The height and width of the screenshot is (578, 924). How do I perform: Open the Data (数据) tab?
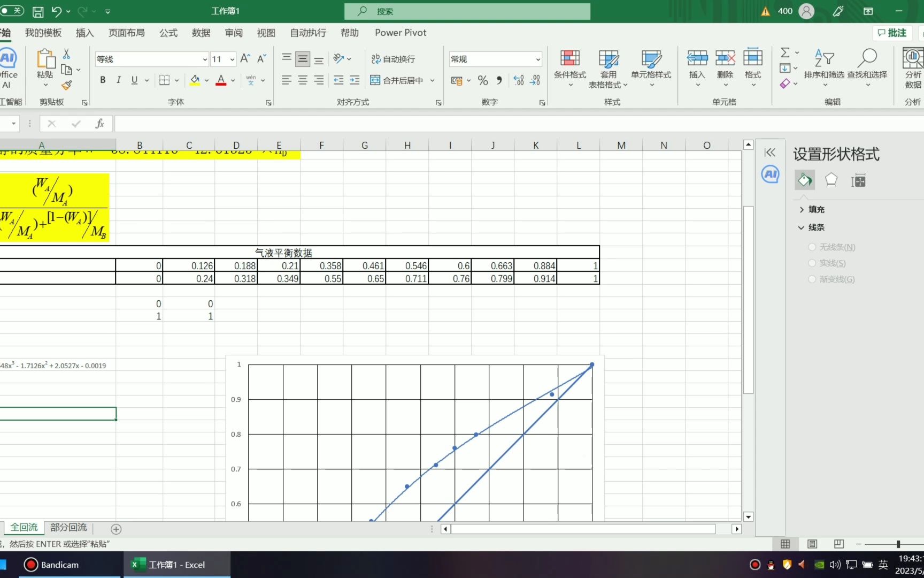pyautogui.click(x=201, y=33)
